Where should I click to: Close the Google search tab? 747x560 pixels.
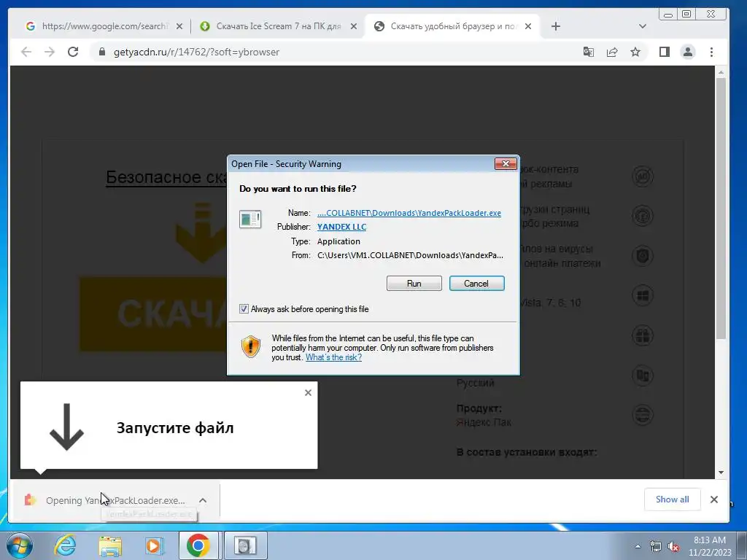click(x=179, y=26)
